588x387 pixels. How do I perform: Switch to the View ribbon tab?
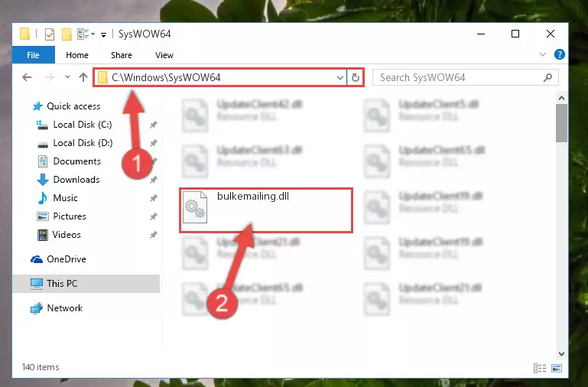[164, 55]
